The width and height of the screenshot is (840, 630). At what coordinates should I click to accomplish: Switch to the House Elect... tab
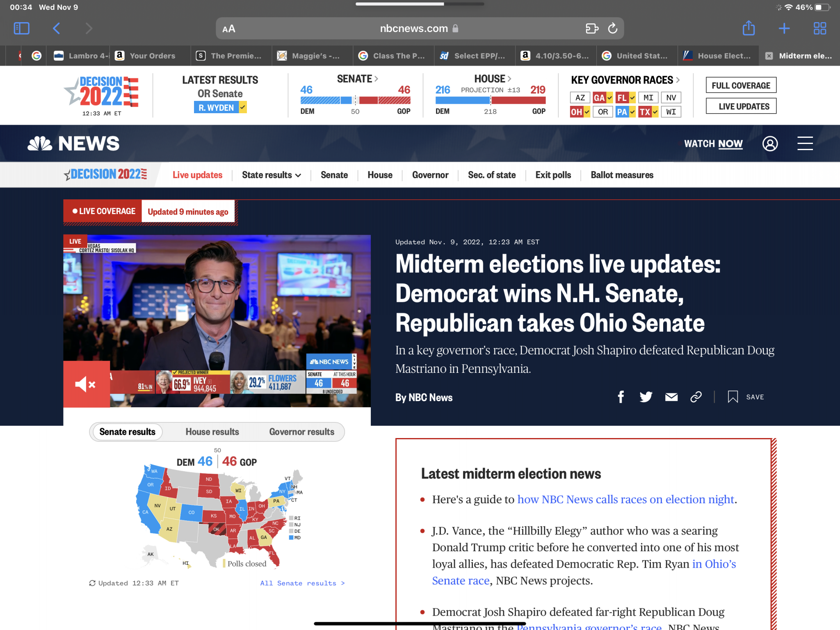[x=718, y=56]
